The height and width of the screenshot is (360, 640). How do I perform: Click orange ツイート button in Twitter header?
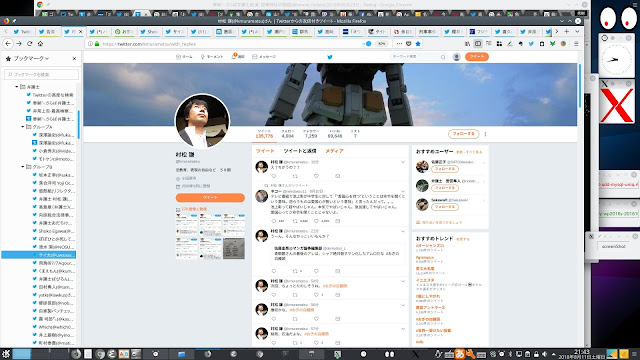click(x=477, y=57)
